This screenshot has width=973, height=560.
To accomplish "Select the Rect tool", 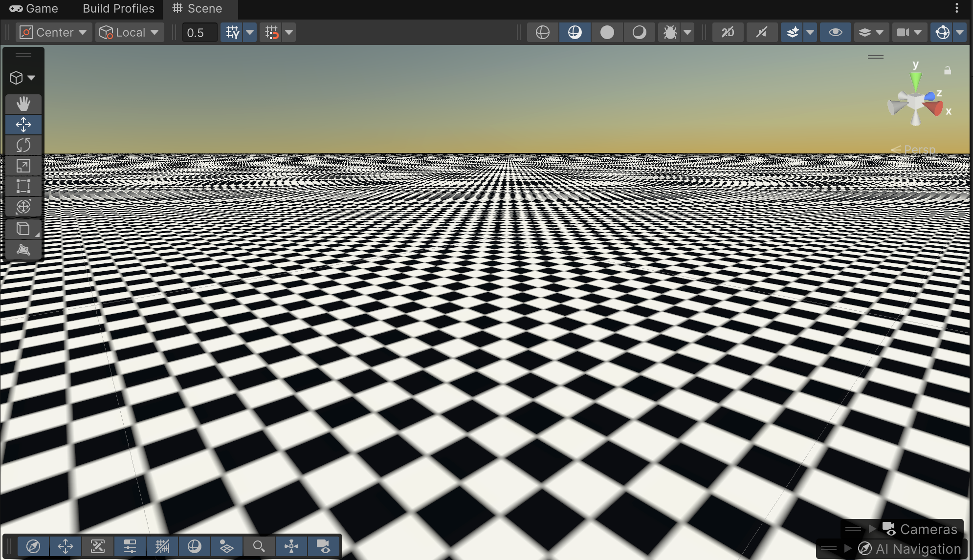I will [x=23, y=186].
